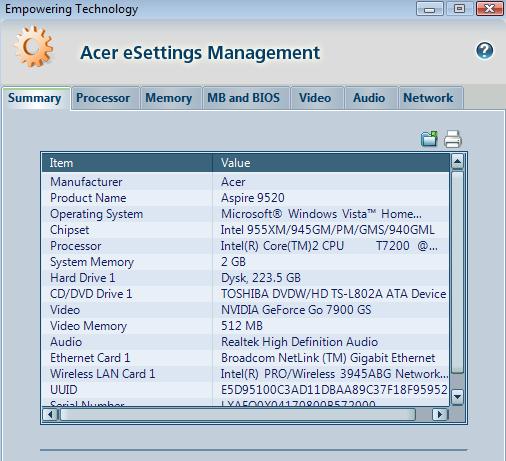Select the Ethernet Card 1 row
506x461 pixels.
tap(245, 358)
